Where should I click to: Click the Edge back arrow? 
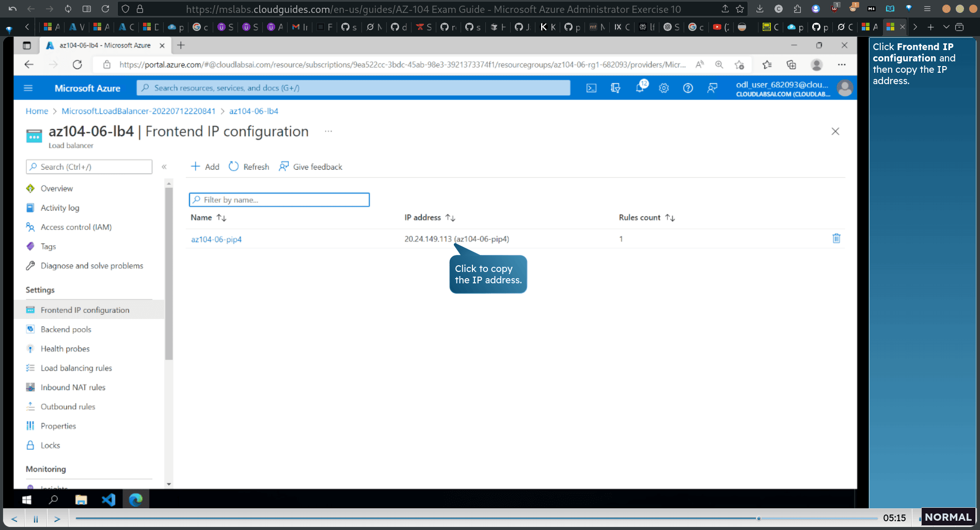[29, 65]
